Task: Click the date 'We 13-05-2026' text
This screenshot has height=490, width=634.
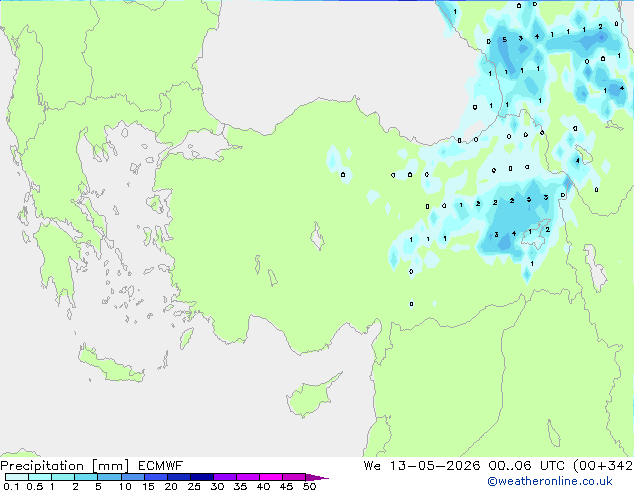Action: pyautogui.click(x=422, y=466)
